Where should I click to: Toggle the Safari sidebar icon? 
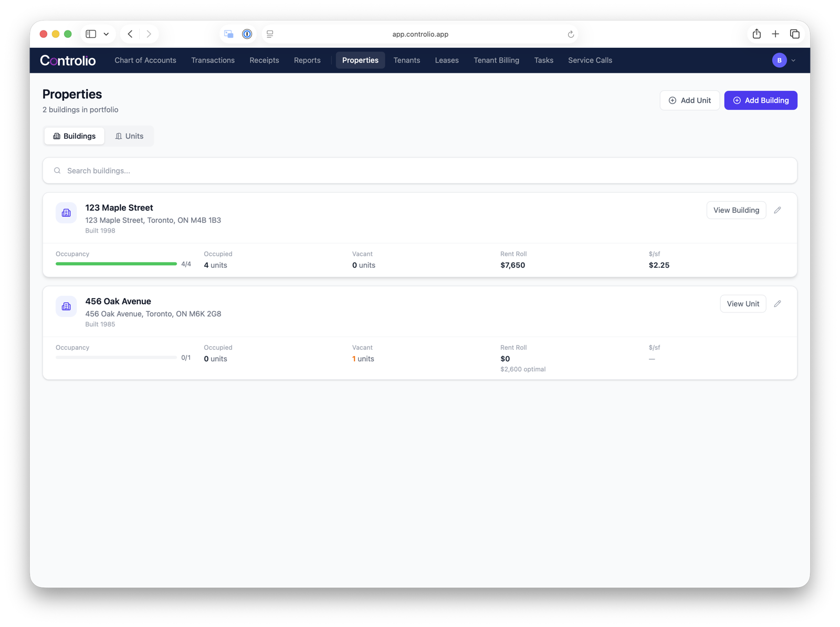coord(91,34)
